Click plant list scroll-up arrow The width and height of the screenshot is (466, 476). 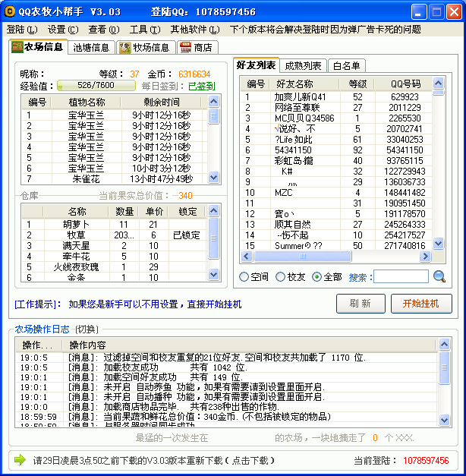click(x=214, y=101)
